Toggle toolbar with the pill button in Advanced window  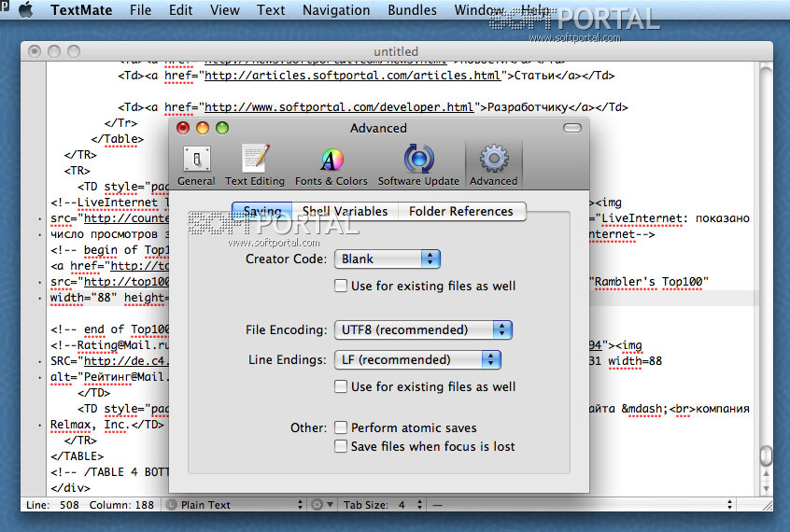pyautogui.click(x=571, y=128)
